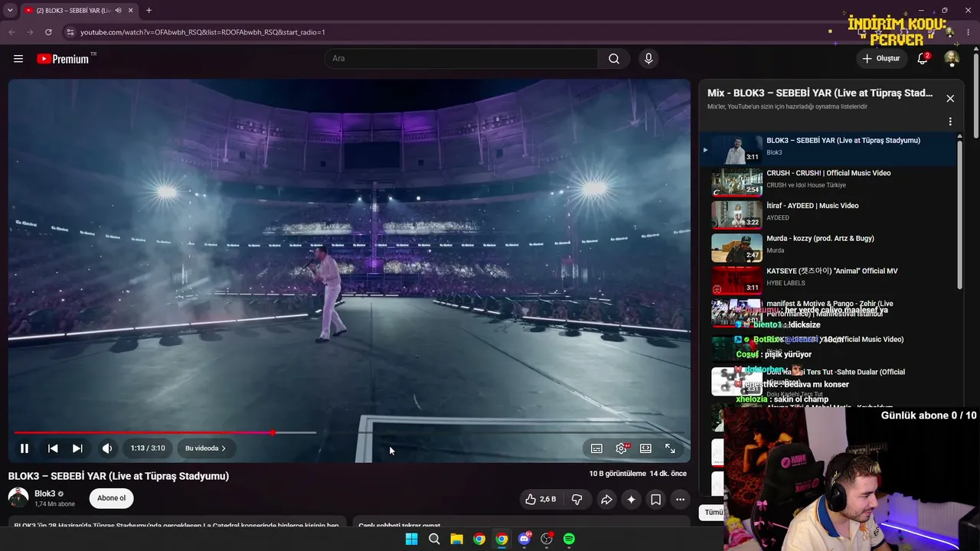The width and height of the screenshot is (980, 551).
Task: Close the Mix playlist panel
Action: [x=950, y=99]
